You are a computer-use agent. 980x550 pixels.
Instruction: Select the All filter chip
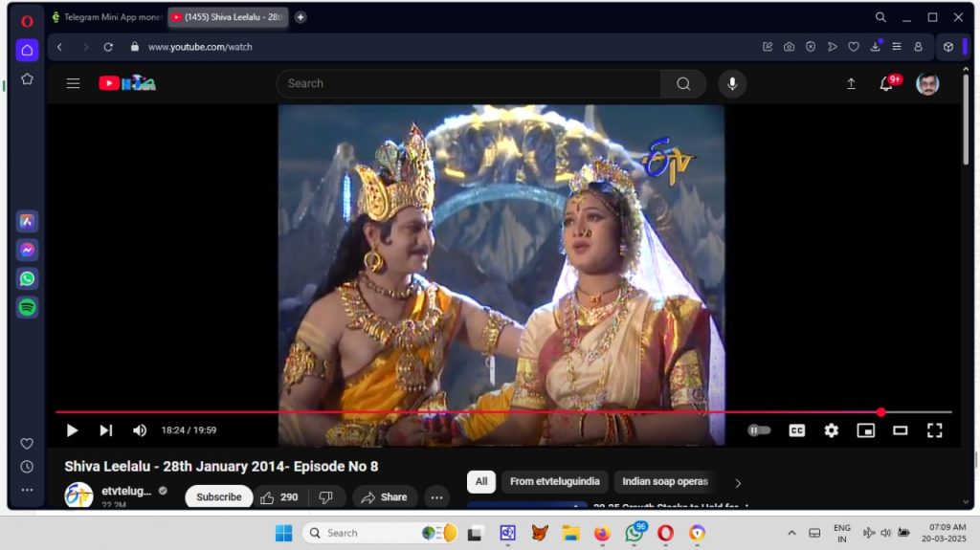pyautogui.click(x=481, y=481)
